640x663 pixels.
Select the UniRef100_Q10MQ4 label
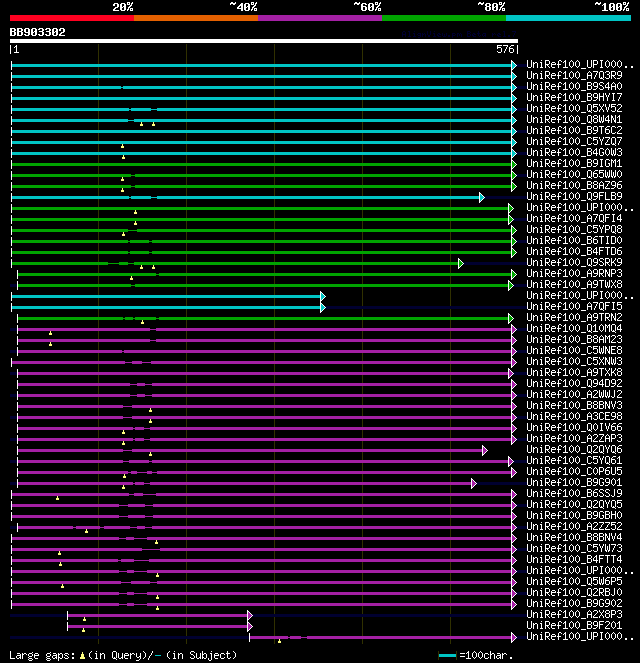coord(574,328)
